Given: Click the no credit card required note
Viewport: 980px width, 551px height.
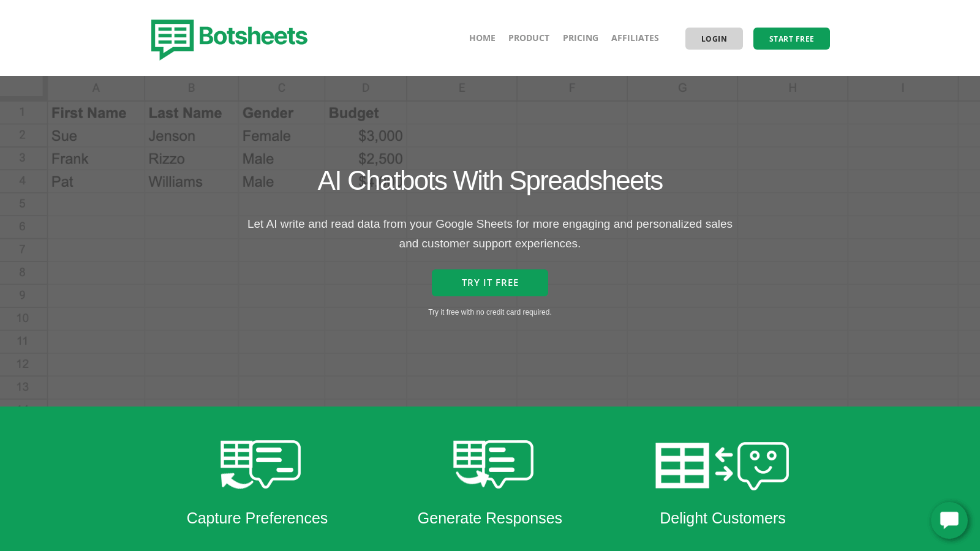Looking at the screenshot, I should pyautogui.click(x=490, y=312).
